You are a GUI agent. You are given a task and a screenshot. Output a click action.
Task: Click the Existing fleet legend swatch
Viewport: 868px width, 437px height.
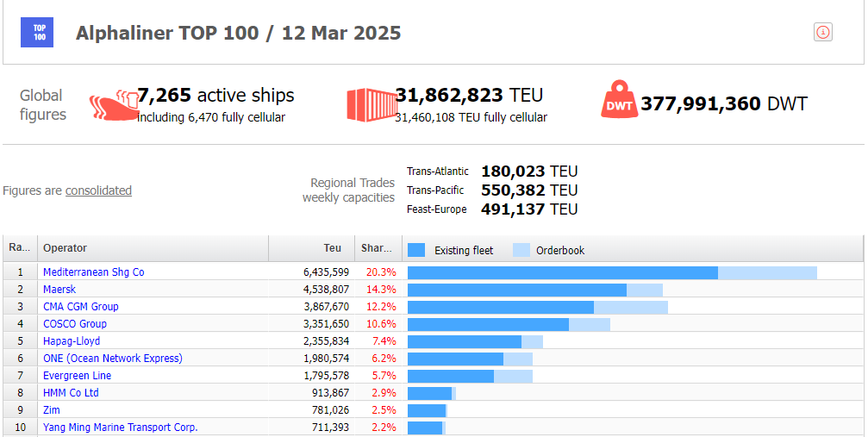416,250
